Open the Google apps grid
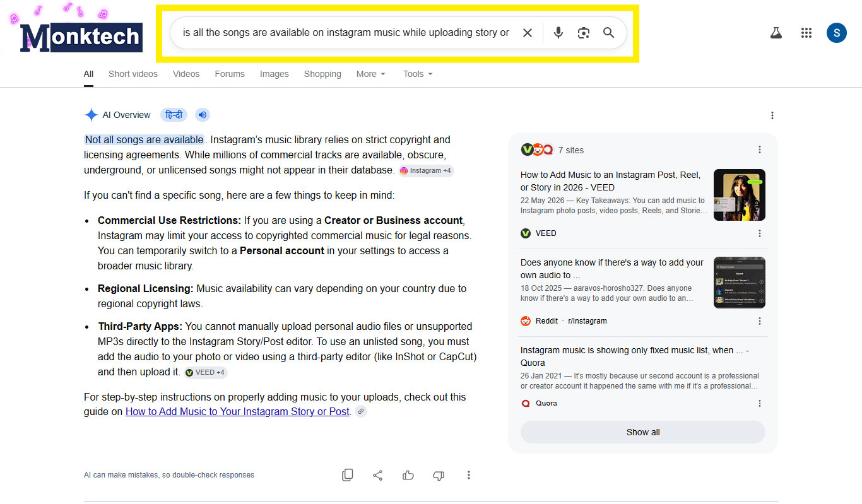The height and width of the screenshot is (504, 862). click(806, 33)
